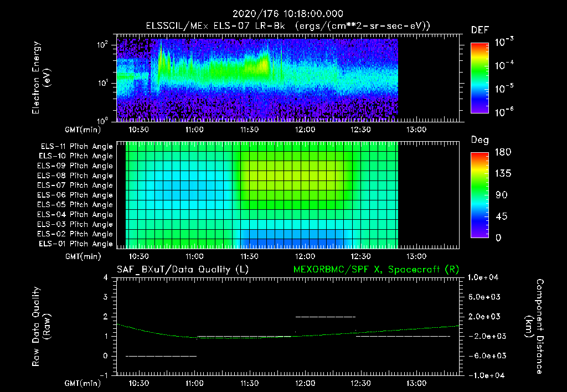Select the ELS-02 Pitch Angle row label
Image resolution: width=567 pixels, height=392 pixels.
(x=75, y=234)
